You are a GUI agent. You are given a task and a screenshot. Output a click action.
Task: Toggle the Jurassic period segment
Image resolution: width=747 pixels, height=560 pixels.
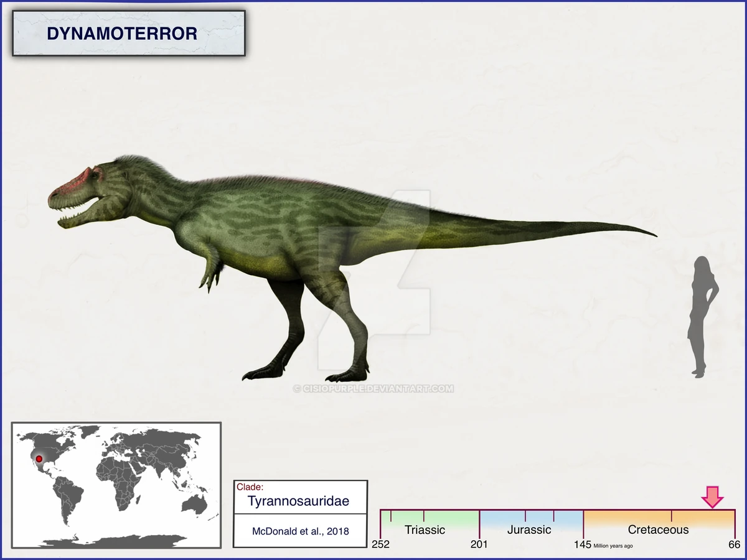(x=530, y=530)
